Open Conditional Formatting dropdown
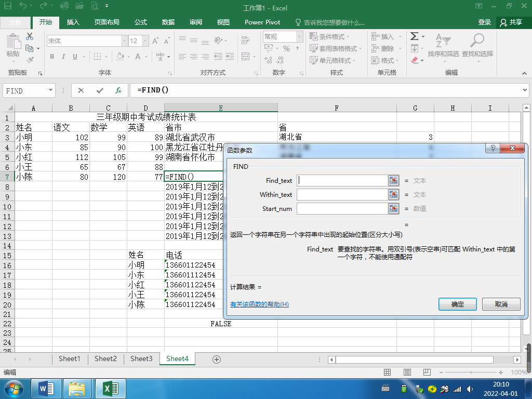The image size is (532, 399). (329, 37)
